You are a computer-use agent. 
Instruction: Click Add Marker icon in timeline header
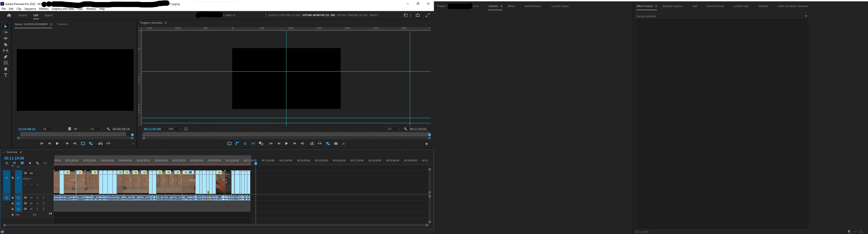pyautogui.click(x=30, y=163)
